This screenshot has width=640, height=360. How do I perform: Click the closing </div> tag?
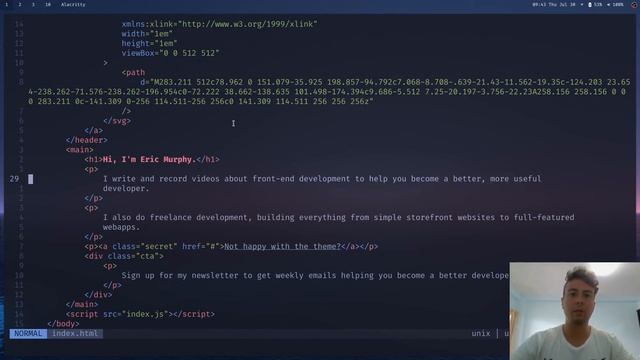[x=98, y=295]
